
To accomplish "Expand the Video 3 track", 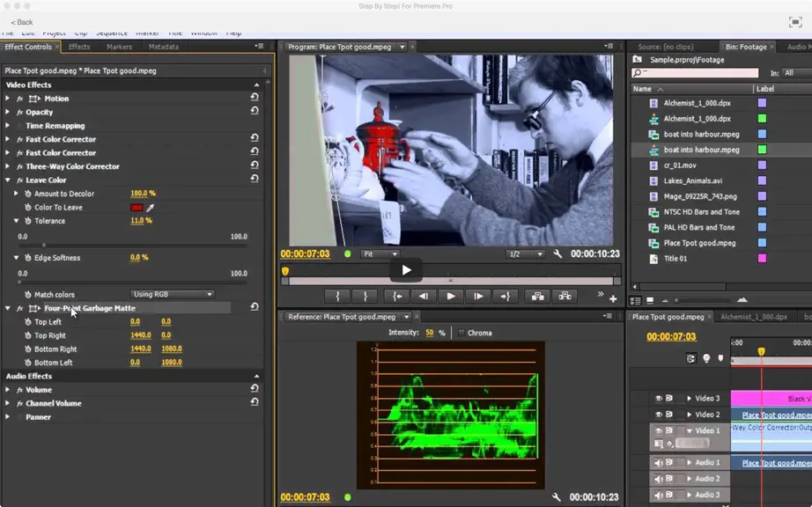I will click(689, 399).
